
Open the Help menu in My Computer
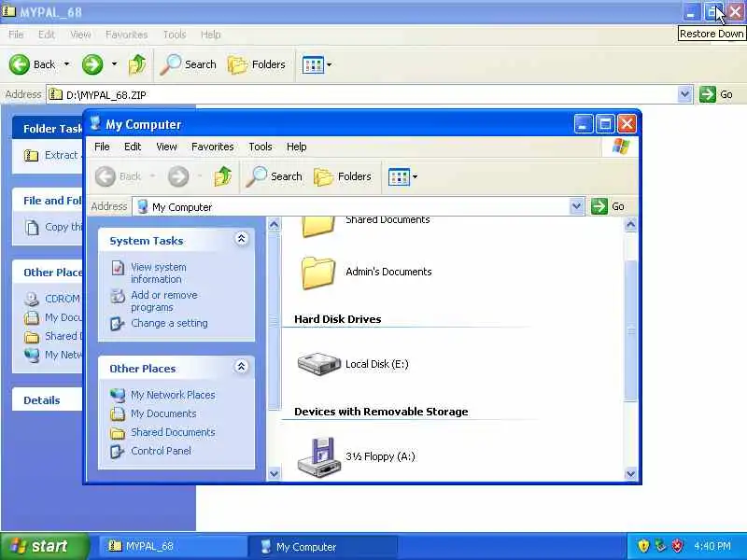click(296, 147)
